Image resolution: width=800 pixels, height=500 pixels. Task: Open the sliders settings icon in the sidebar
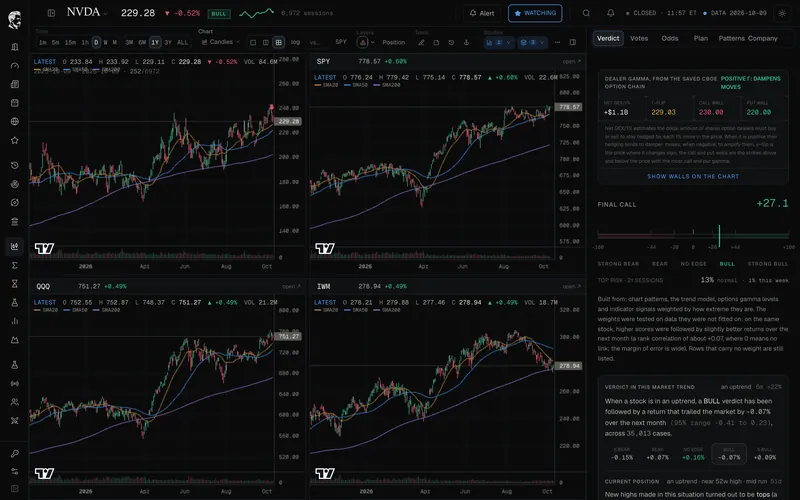(x=15, y=471)
